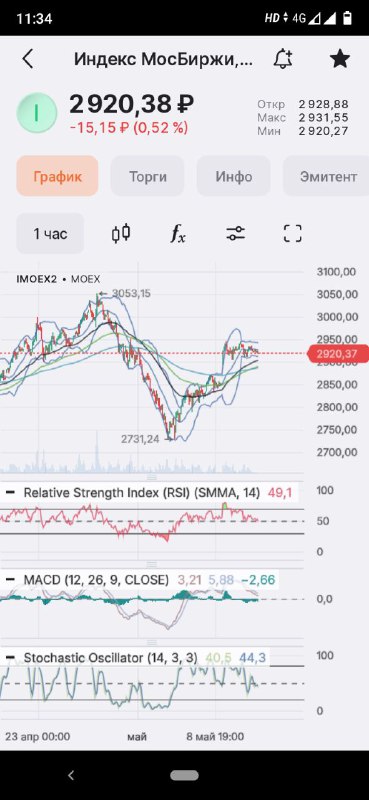Open candlestick chart type selector
The height and width of the screenshot is (800, 369).
pos(121,234)
